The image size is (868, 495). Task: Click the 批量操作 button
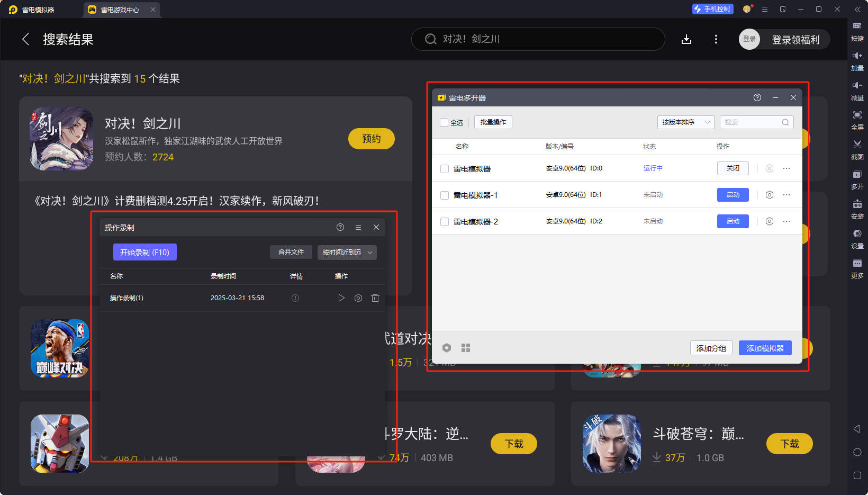493,122
